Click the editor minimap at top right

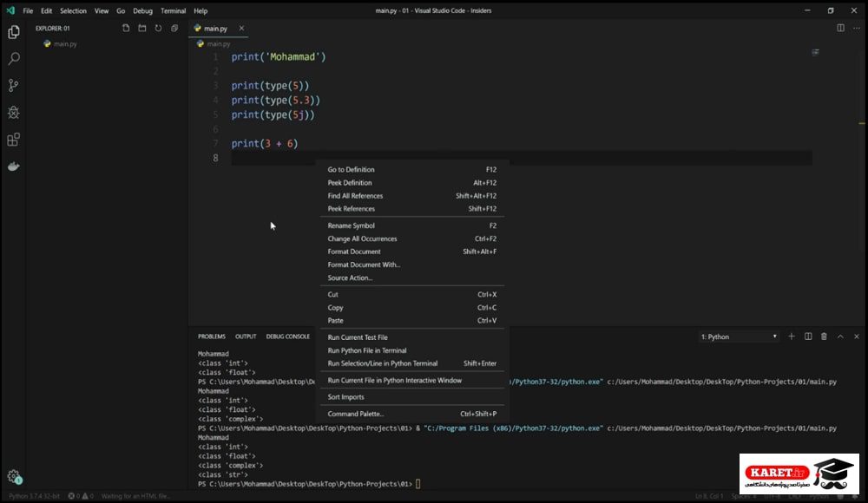815,53
